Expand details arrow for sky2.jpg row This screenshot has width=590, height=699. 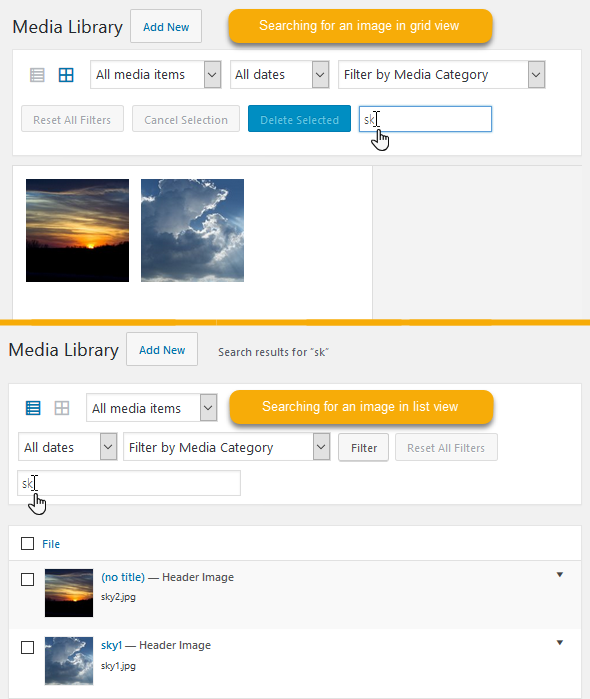pos(560,575)
